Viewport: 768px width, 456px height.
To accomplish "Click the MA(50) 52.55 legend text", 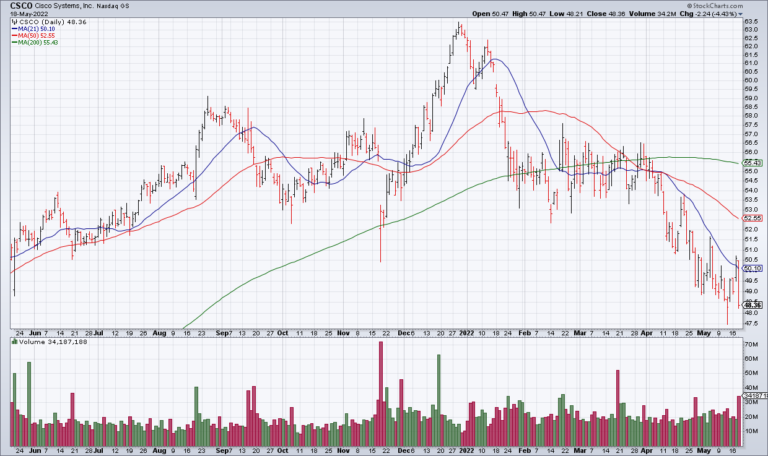I will (37, 36).
